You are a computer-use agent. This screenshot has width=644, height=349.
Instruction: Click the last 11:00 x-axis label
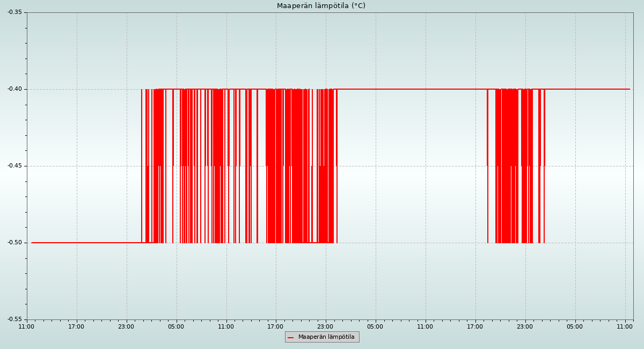625,326
